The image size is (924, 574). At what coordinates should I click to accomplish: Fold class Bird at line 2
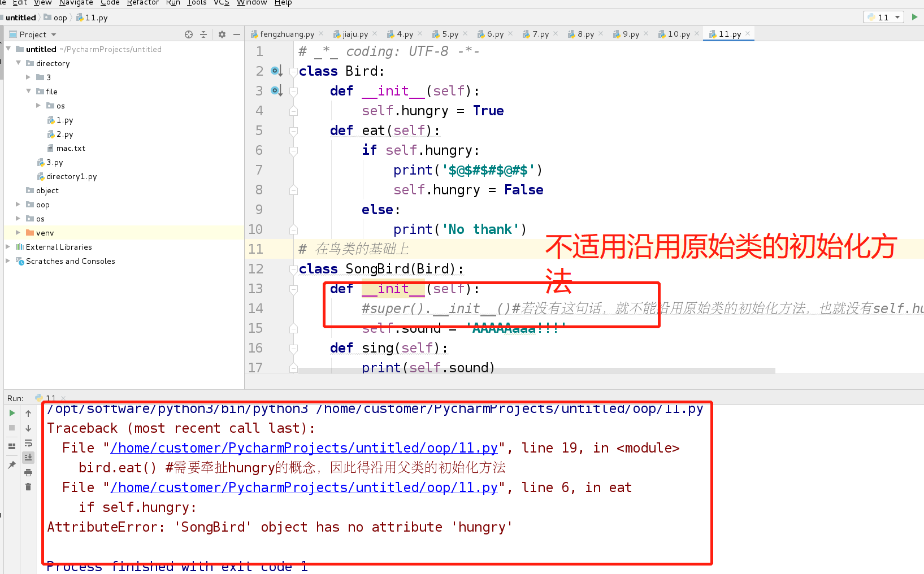pyautogui.click(x=293, y=72)
